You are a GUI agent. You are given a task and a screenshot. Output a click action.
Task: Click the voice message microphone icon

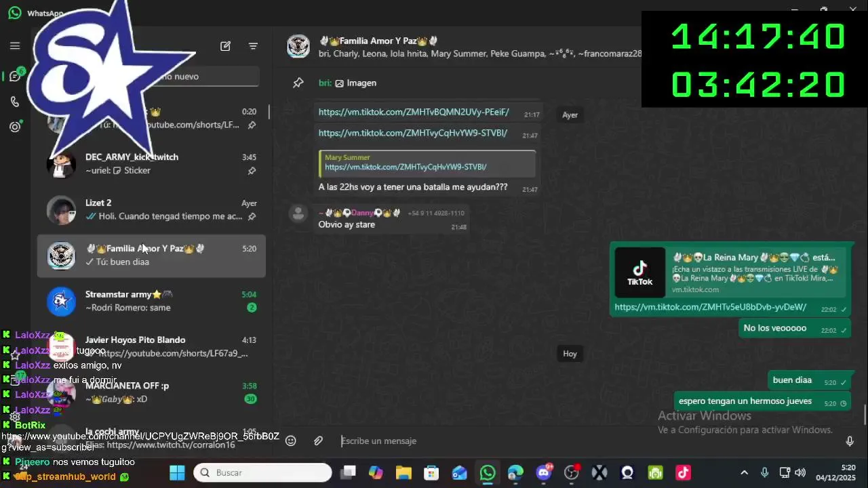click(x=850, y=441)
